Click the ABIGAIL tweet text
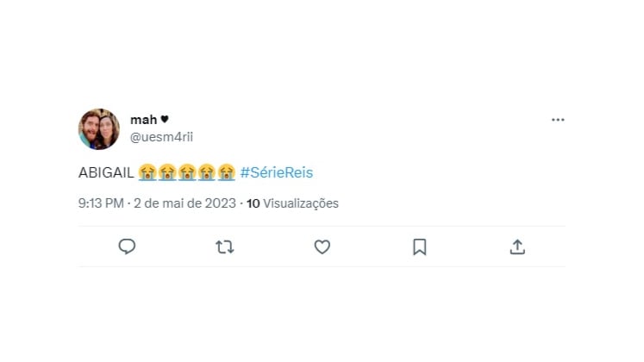The height and width of the screenshot is (362, 644). click(x=105, y=172)
